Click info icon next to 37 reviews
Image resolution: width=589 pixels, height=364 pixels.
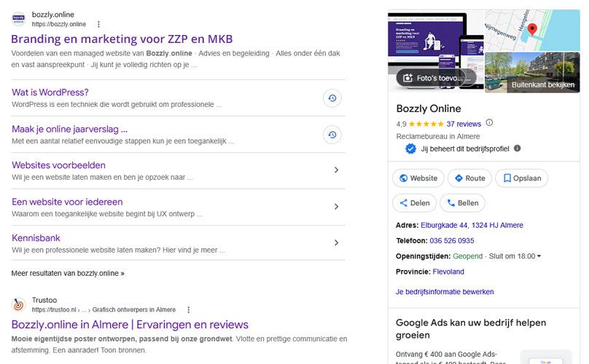click(489, 122)
